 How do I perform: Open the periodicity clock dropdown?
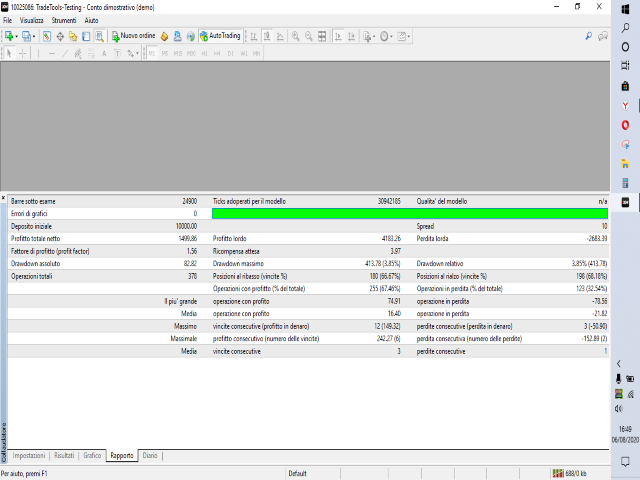(x=386, y=36)
